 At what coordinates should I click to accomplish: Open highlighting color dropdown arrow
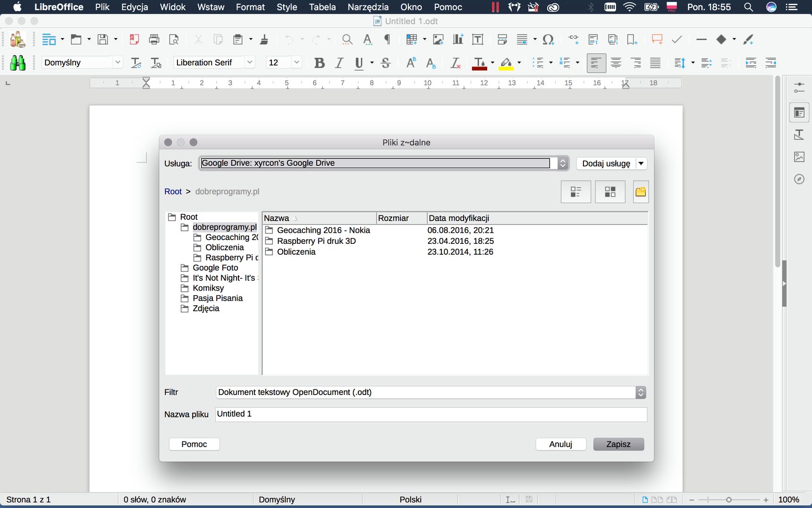click(x=519, y=63)
